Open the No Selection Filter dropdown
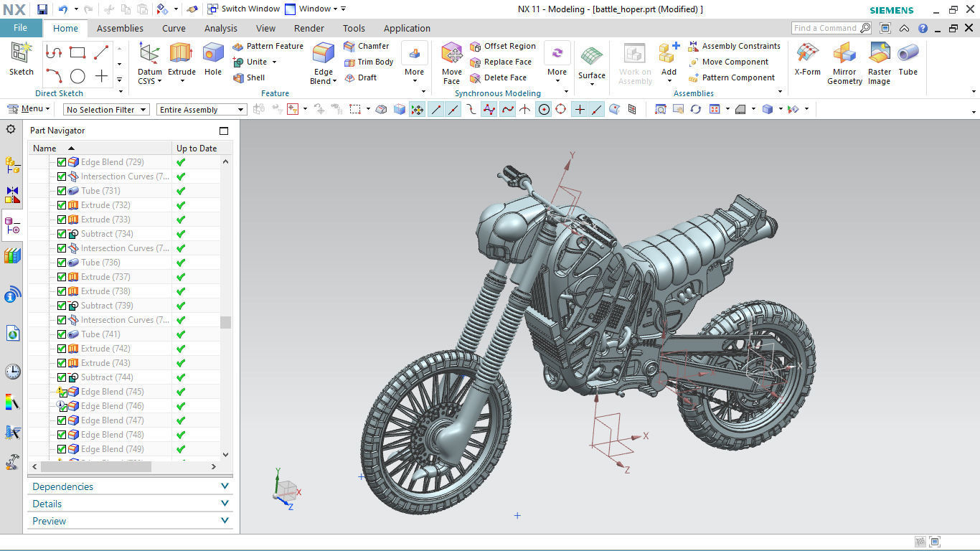 tap(105, 109)
